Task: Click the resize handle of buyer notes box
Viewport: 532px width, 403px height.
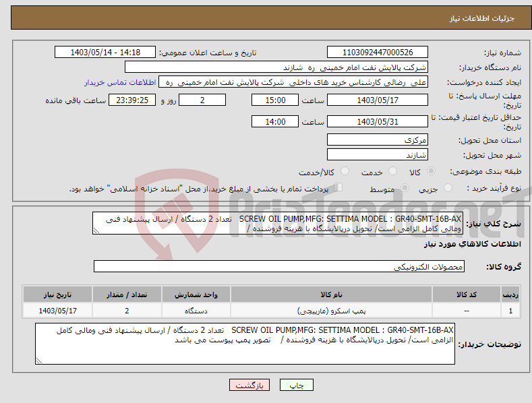Action: point(39,361)
